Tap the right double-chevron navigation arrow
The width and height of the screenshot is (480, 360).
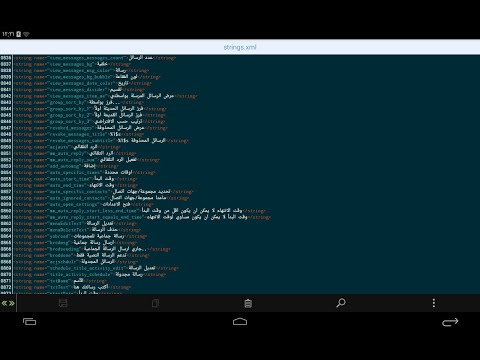coord(12,303)
